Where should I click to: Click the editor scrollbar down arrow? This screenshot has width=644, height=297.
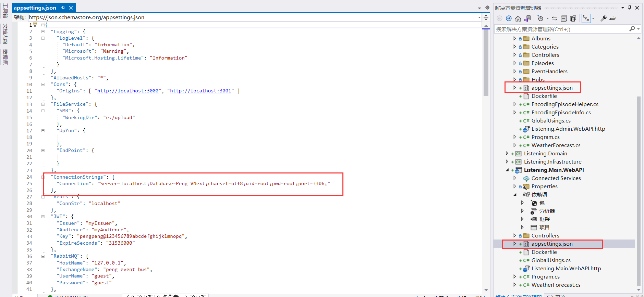tap(486, 290)
